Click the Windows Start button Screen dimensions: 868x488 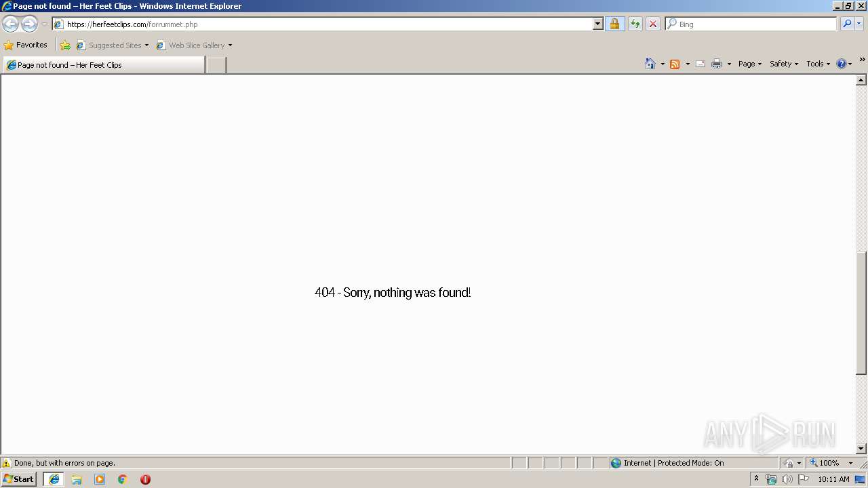pyautogui.click(x=19, y=479)
